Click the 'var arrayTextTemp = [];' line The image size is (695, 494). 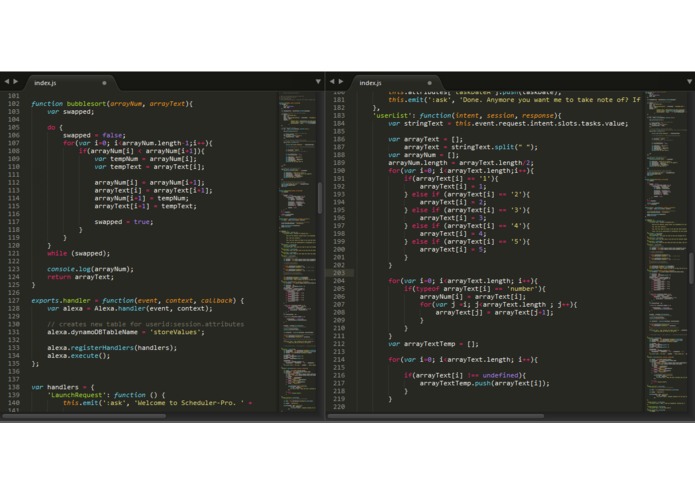coord(433,344)
